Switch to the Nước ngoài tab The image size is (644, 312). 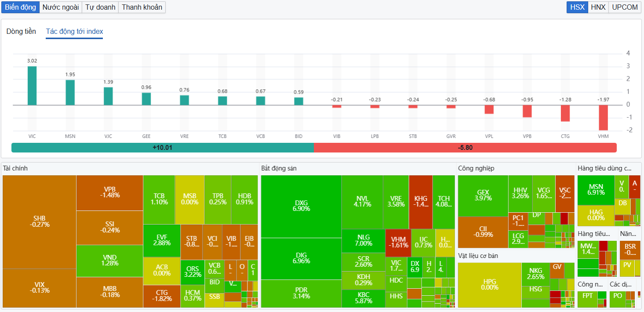click(61, 7)
